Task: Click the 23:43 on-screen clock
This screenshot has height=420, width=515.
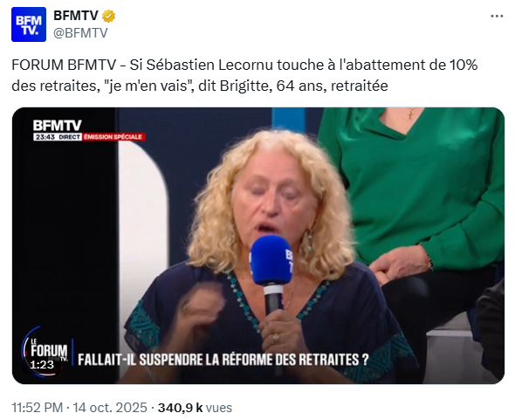Action: coord(45,137)
